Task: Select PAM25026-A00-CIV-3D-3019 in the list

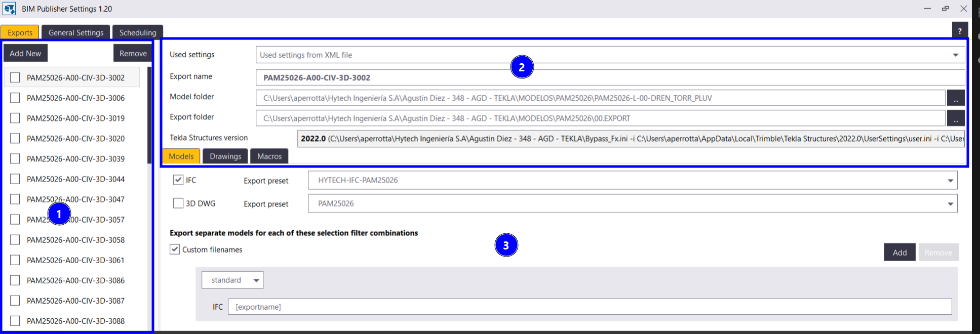Action: point(75,118)
